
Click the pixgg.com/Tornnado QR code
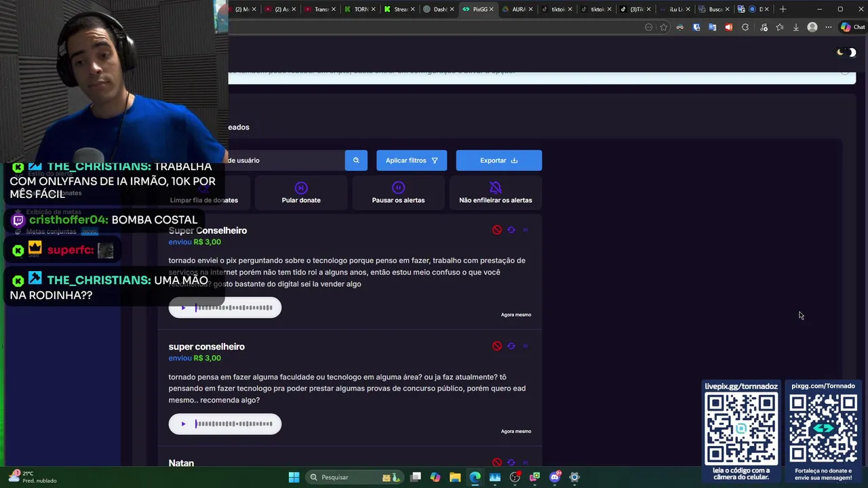tap(823, 428)
